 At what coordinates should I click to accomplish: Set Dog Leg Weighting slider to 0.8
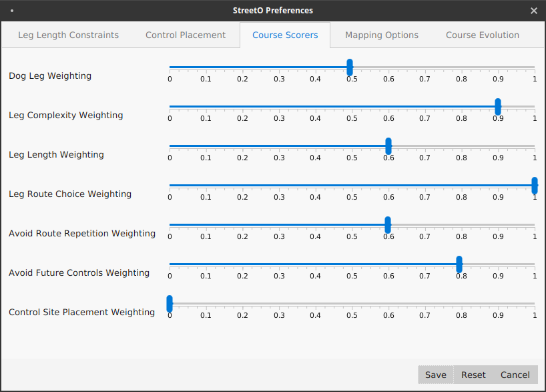(x=461, y=67)
